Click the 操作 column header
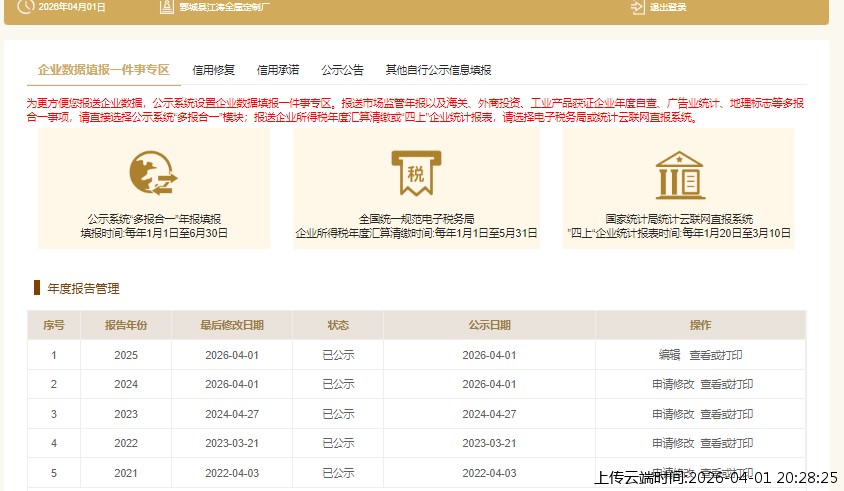 [700, 325]
